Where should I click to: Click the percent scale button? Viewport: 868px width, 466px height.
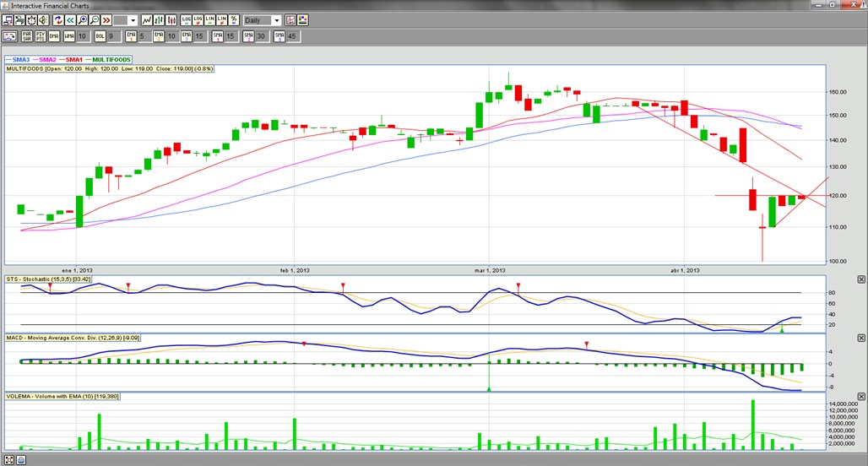point(234,19)
